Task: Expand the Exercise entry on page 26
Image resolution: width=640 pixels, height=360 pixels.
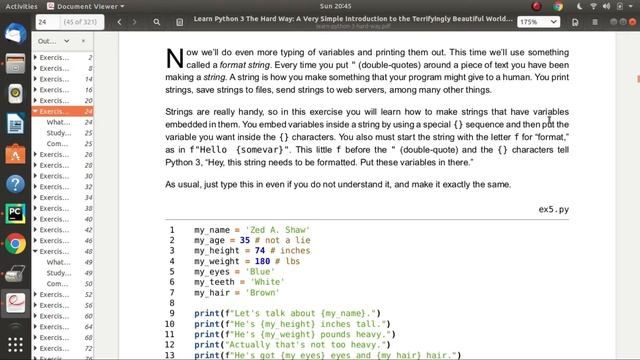Action: pos(36,154)
